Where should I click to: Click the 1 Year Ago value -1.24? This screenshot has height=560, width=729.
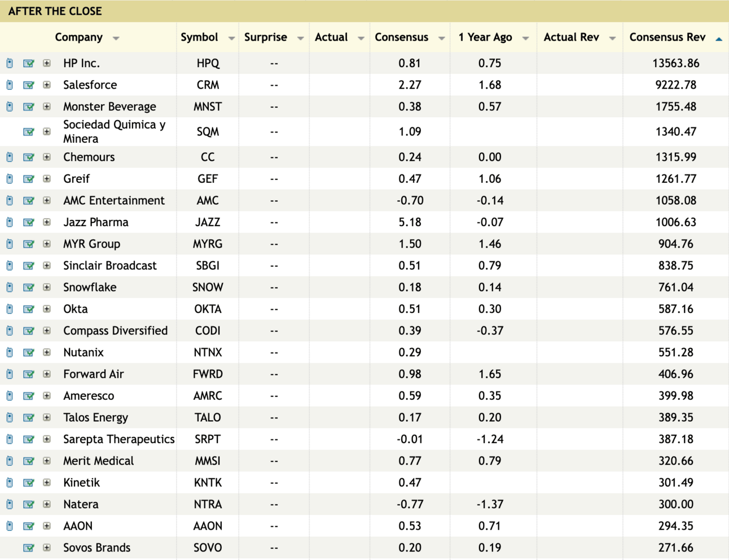click(x=489, y=439)
